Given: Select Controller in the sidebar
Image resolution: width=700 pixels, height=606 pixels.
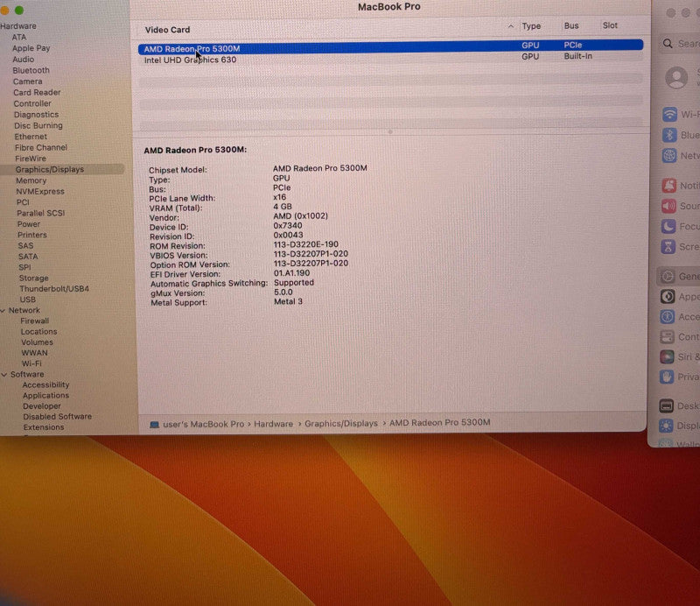Looking at the screenshot, I should 32,103.
